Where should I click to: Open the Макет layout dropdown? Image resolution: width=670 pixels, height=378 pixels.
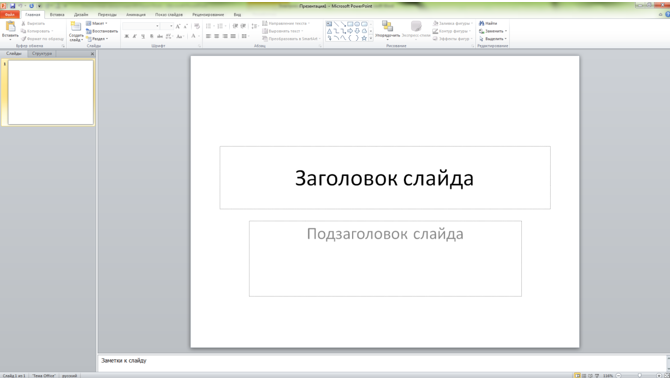pyautogui.click(x=97, y=23)
